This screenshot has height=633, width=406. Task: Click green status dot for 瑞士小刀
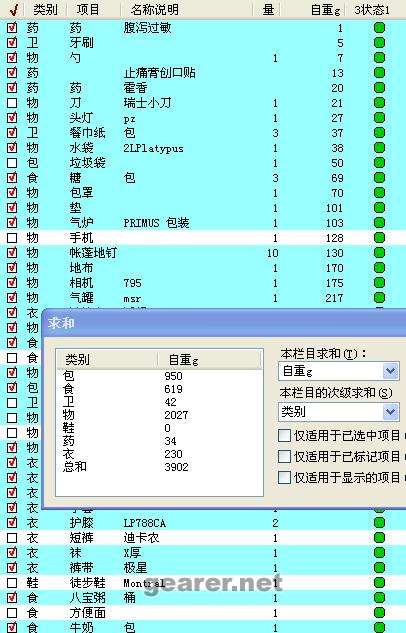pos(379,103)
